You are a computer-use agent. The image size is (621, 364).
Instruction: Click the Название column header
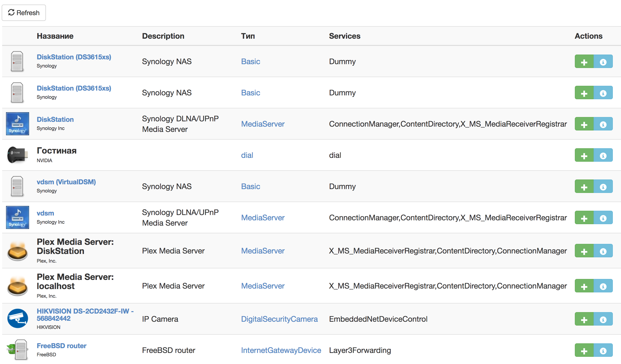pyautogui.click(x=55, y=36)
